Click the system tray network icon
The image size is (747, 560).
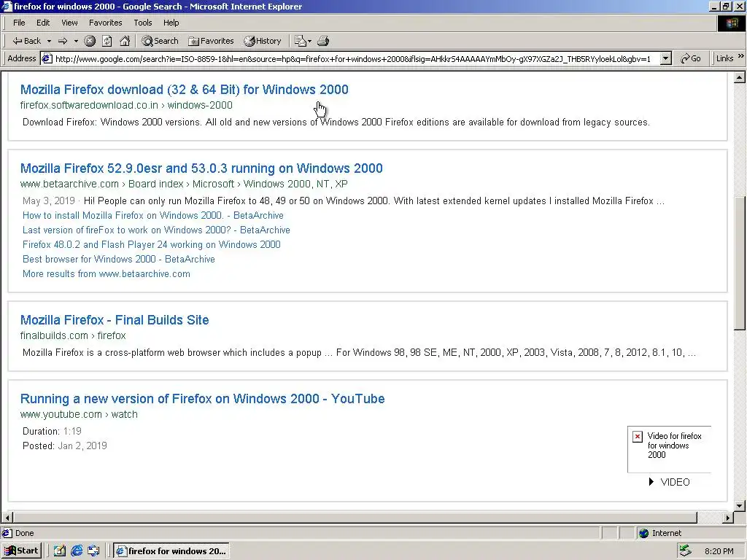click(x=685, y=551)
